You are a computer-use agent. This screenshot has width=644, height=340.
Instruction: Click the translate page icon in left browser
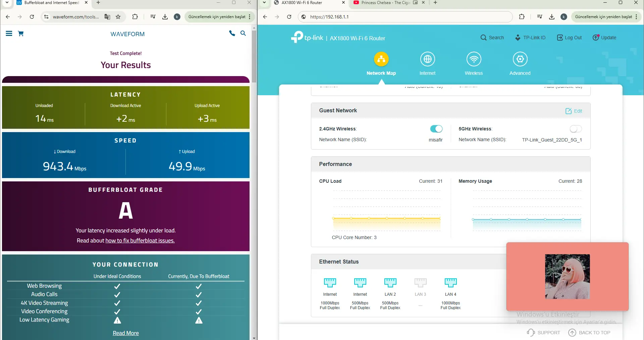[x=107, y=17]
